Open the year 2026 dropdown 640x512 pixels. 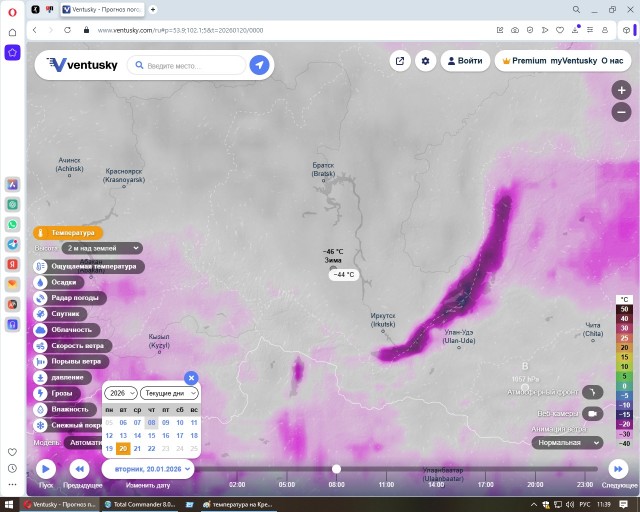121,393
